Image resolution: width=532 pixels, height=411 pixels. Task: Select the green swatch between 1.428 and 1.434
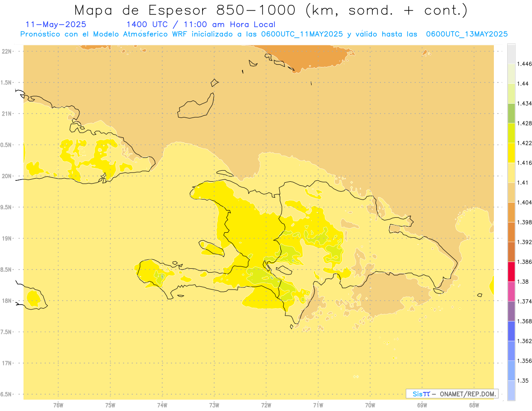pos(511,113)
